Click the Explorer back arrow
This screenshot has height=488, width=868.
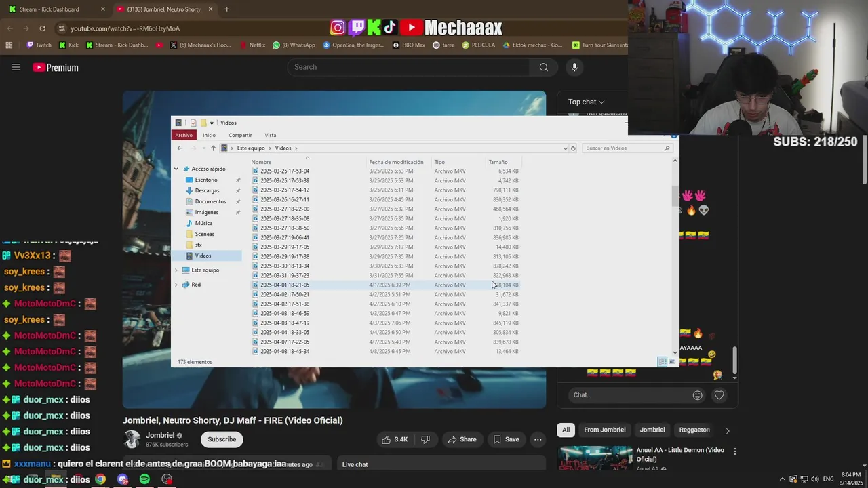(180, 148)
